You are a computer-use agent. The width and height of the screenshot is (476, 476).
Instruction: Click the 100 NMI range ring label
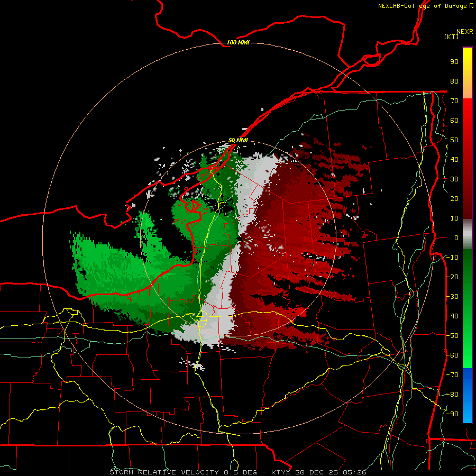pos(237,42)
